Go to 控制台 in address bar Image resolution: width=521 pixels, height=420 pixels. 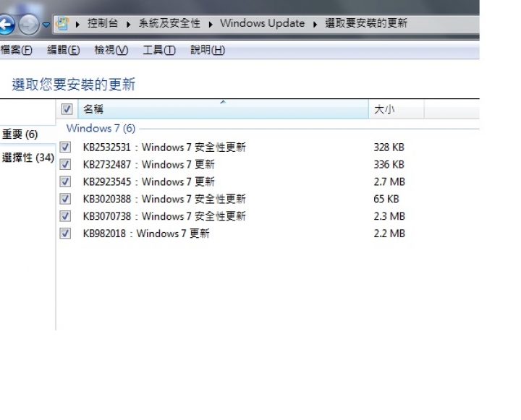click(103, 23)
